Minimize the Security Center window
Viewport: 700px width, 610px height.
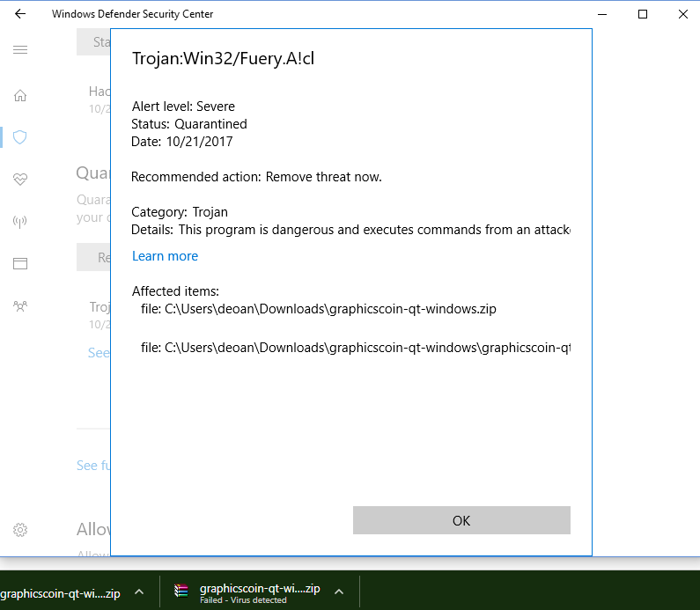(602, 14)
